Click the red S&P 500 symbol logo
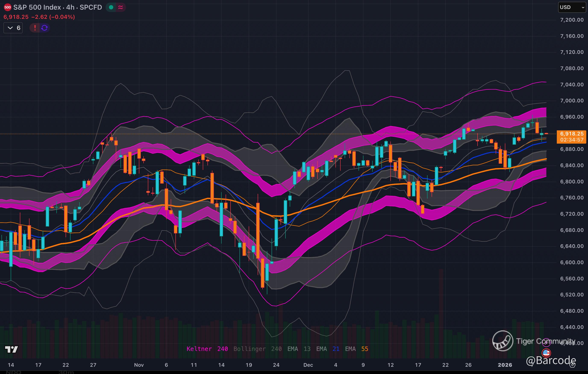Screen dimensions: 588x374 [x=7, y=7]
